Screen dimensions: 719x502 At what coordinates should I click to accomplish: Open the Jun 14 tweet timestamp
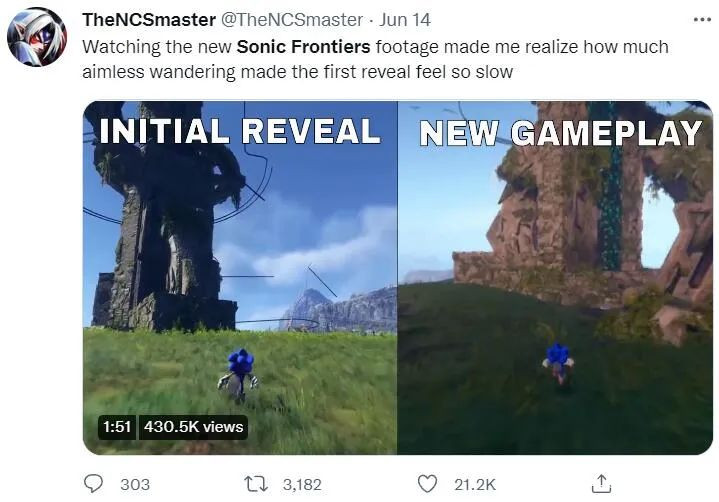405,20
